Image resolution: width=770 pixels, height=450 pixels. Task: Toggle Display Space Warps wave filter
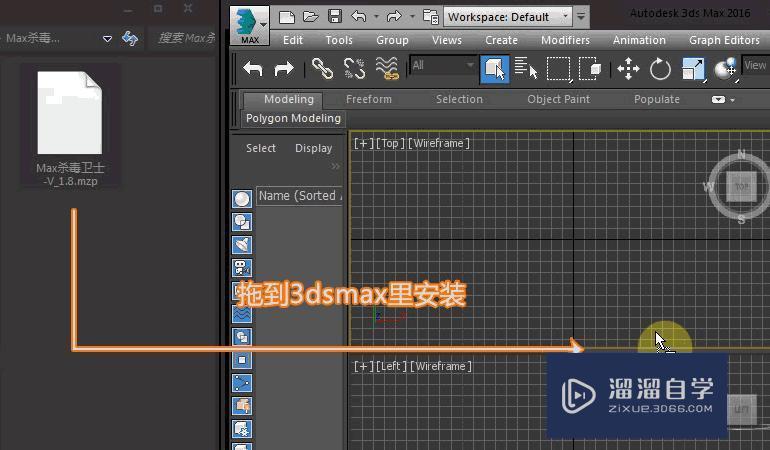click(242, 314)
